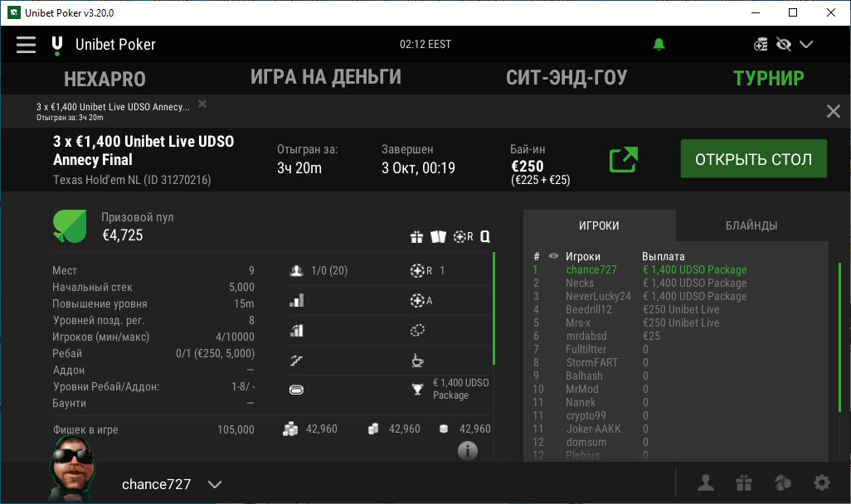Open the chips and cards icon in footer

click(x=783, y=482)
